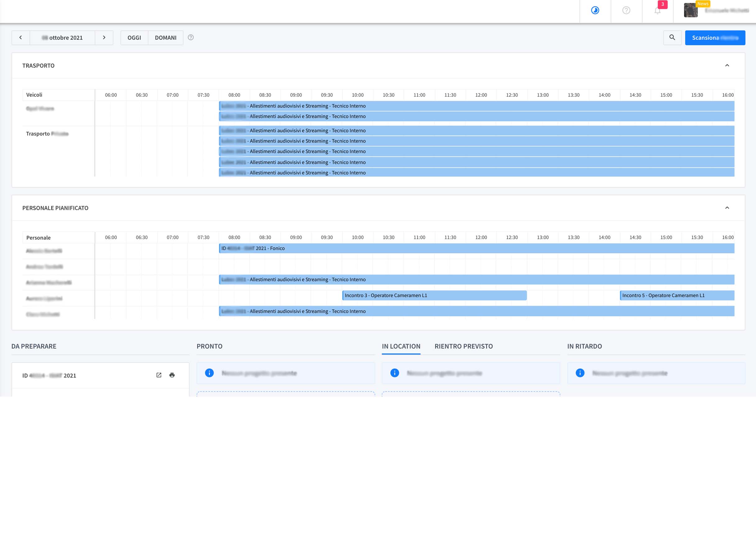
Task: Click info icon in PRONTO column
Action: point(209,373)
